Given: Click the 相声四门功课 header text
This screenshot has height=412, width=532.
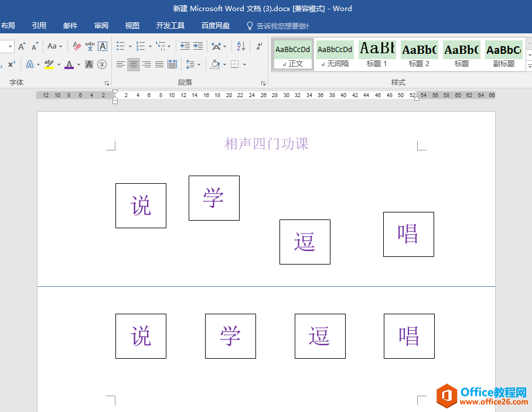Looking at the screenshot, I should (267, 143).
